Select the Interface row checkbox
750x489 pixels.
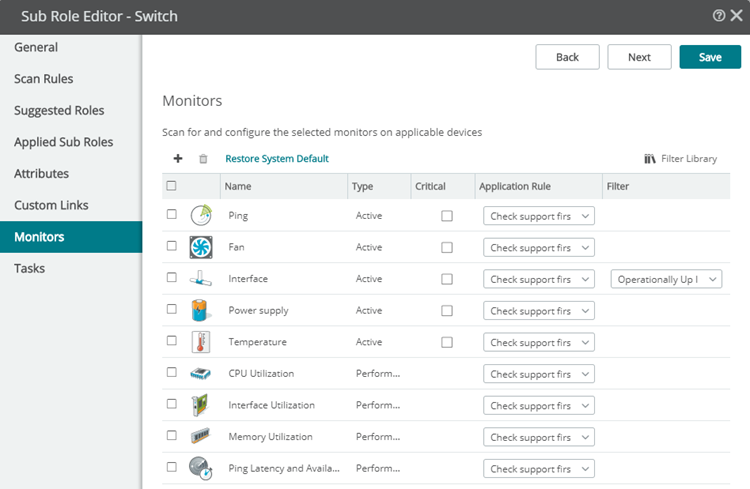172,278
